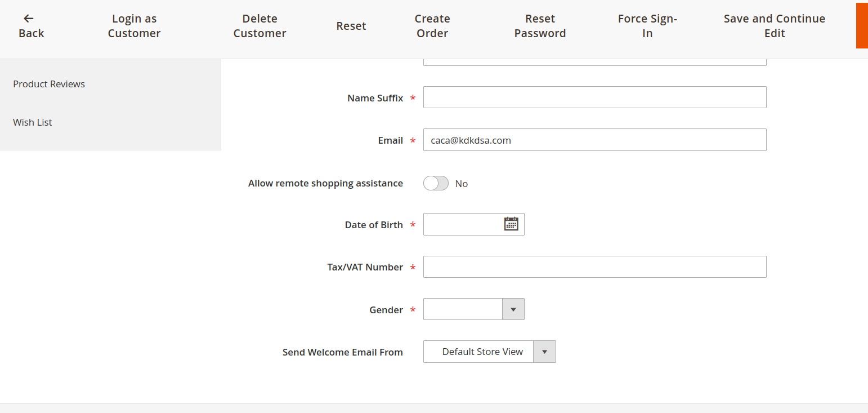Open the Wish List section
This screenshot has height=413, width=868.
(32, 122)
